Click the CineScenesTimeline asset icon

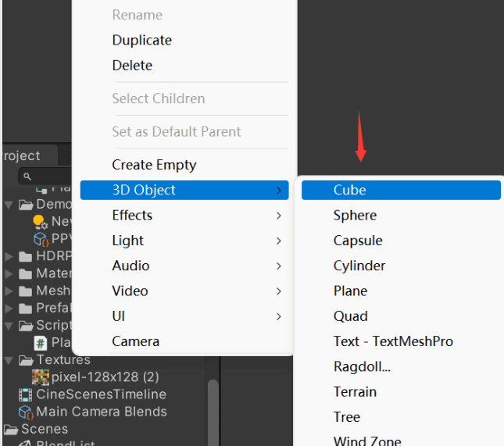[x=25, y=394]
